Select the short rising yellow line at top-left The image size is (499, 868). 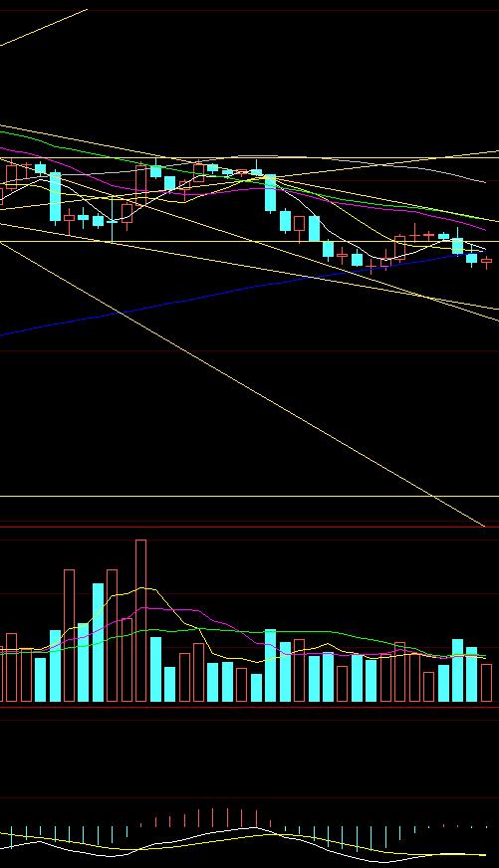pyautogui.click(x=43, y=27)
